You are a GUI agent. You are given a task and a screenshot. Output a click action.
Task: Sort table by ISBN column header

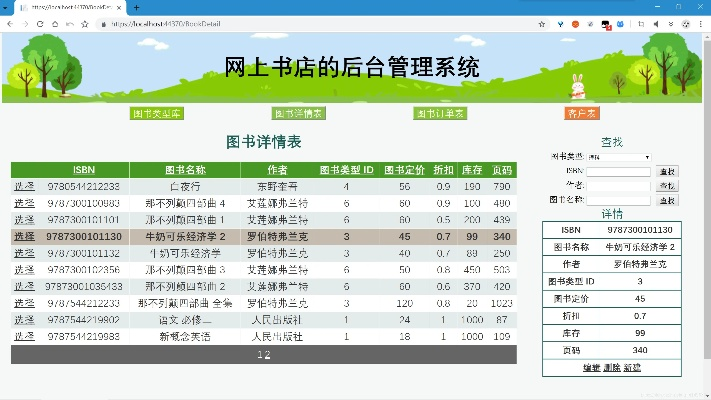pos(83,169)
